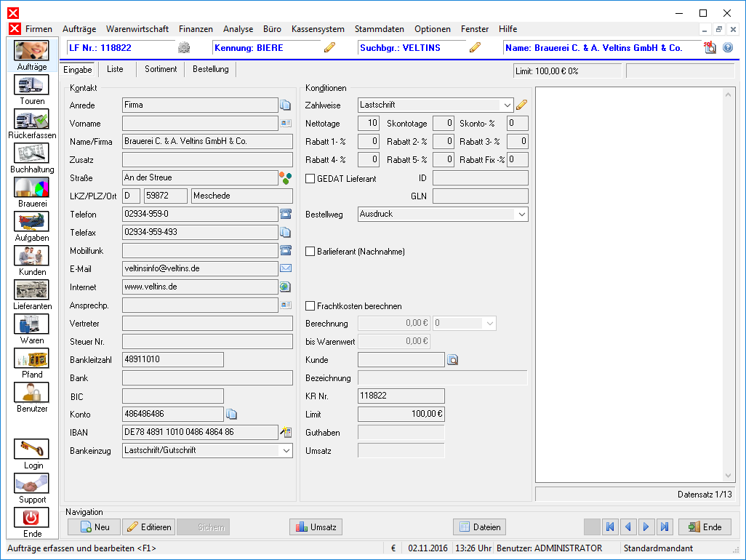Click the globe icon next to Internet field

pyautogui.click(x=286, y=287)
